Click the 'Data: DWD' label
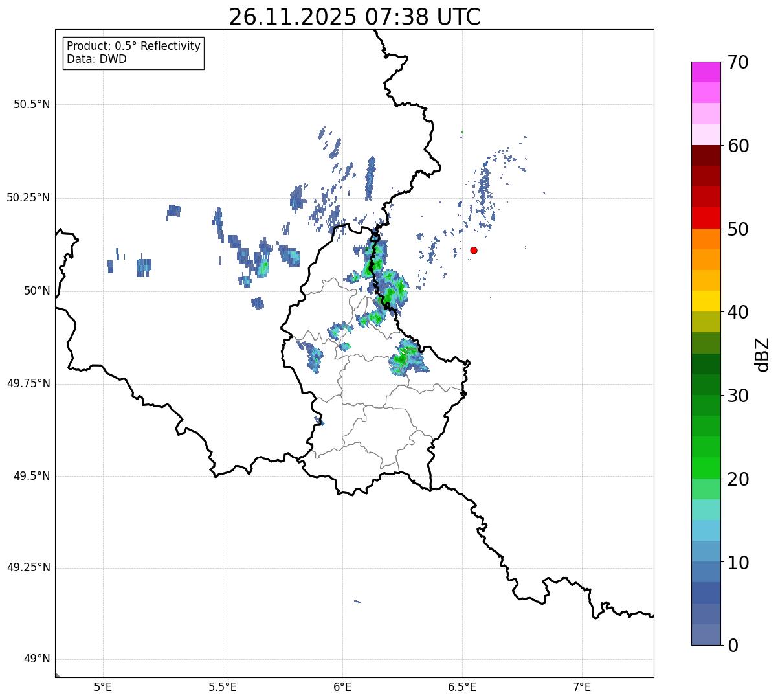Image resolution: width=778 pixels, height=700 pixels. click(x=96, y=59)
